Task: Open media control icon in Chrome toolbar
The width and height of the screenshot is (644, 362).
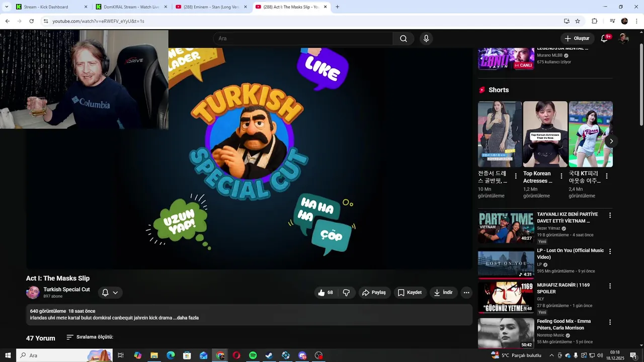Action: click(612, 21)
